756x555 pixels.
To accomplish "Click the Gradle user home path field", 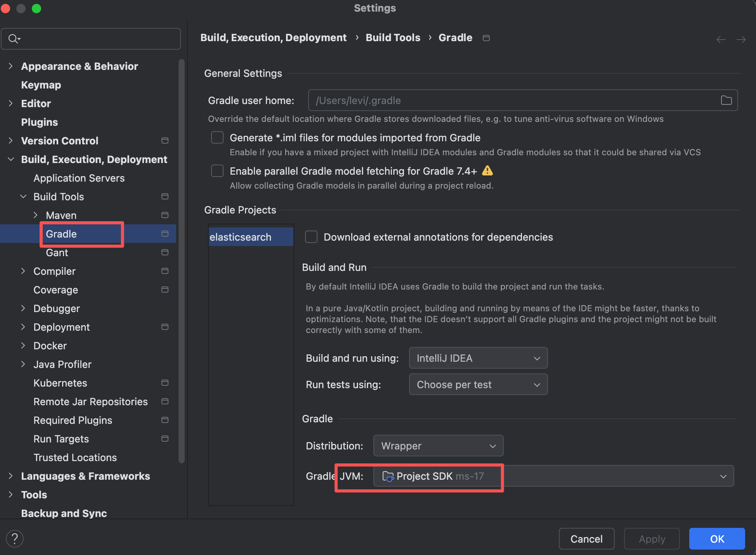I will [x=512, y=101].
